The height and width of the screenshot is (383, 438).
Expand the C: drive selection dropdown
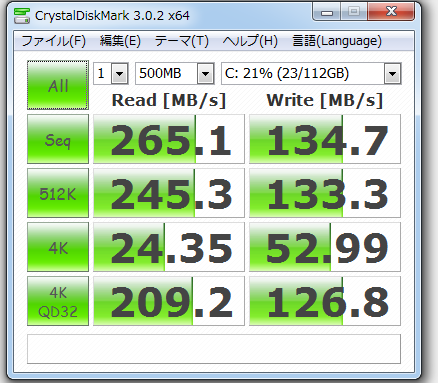tap(392, 73)
